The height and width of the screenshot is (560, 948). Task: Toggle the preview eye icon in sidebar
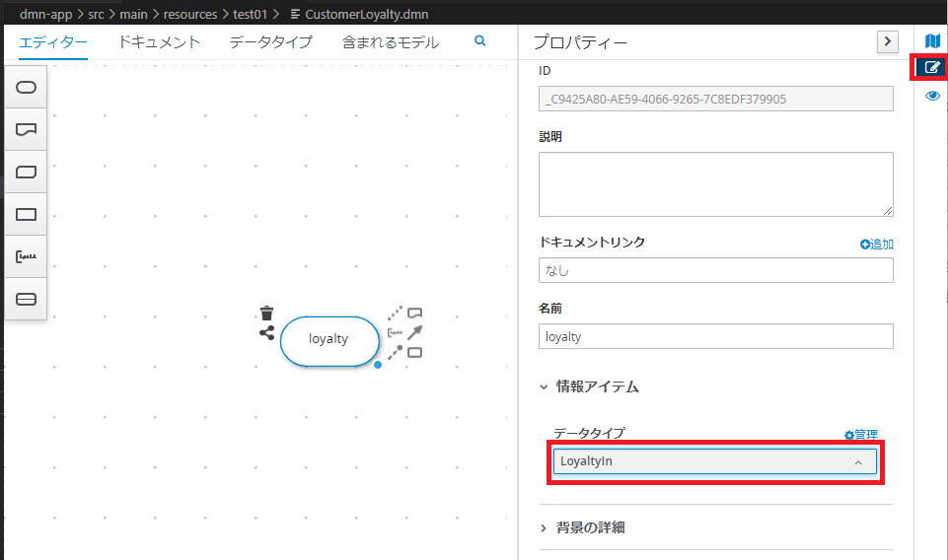[x=932, y=96]
